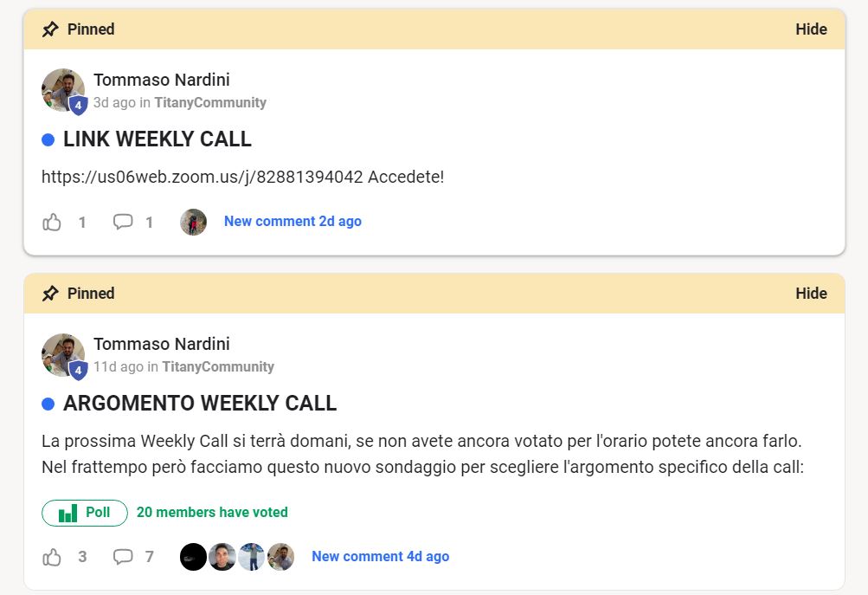Image resolution: width=868 pixels, height=595 pixels.
Task: Open comments on LINK WEEKLY CALL post
Action: point(123,223)
